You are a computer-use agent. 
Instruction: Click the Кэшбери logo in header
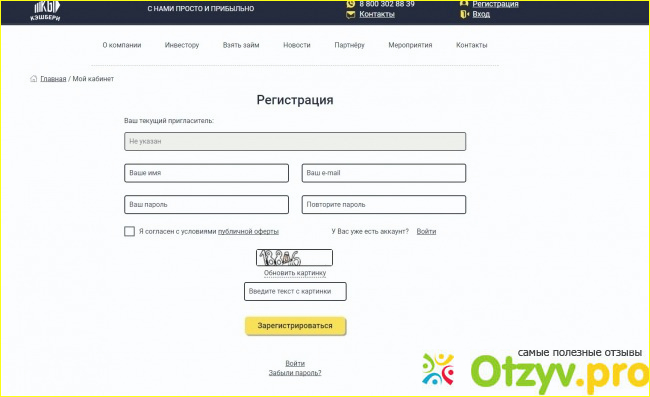pyautogui.click(x=45, y=10)
